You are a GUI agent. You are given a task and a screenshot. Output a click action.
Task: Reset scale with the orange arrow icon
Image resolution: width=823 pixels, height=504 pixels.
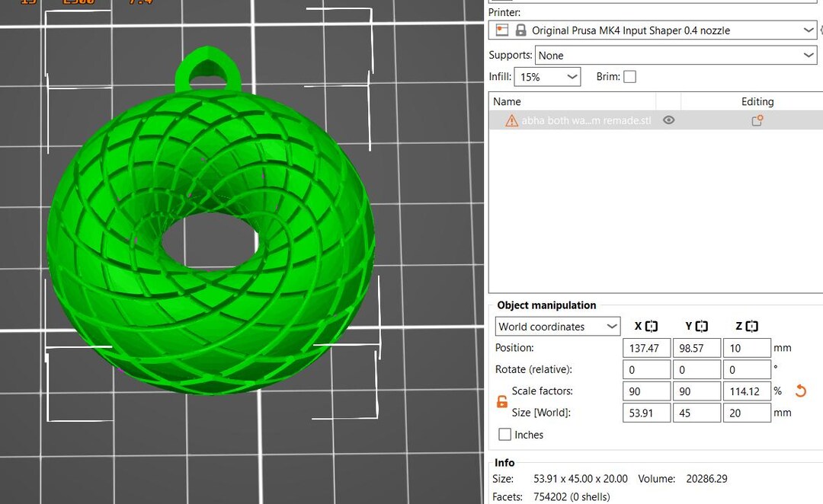(801, 391)
